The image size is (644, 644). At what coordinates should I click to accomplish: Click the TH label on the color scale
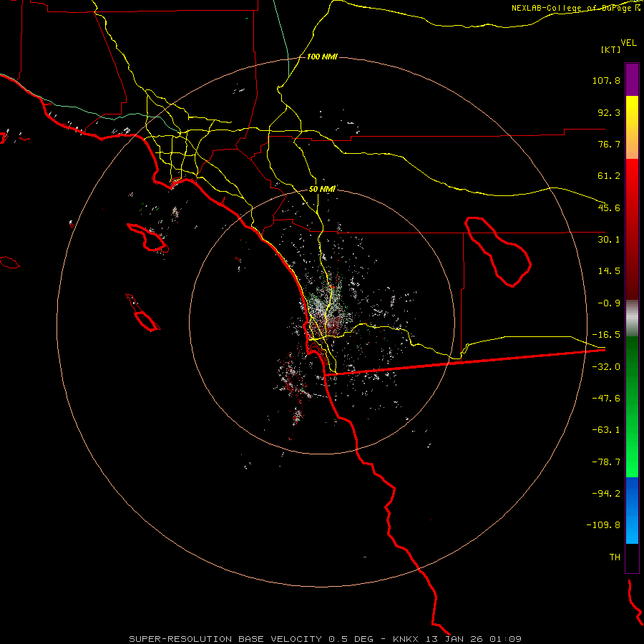click(615, 557)
